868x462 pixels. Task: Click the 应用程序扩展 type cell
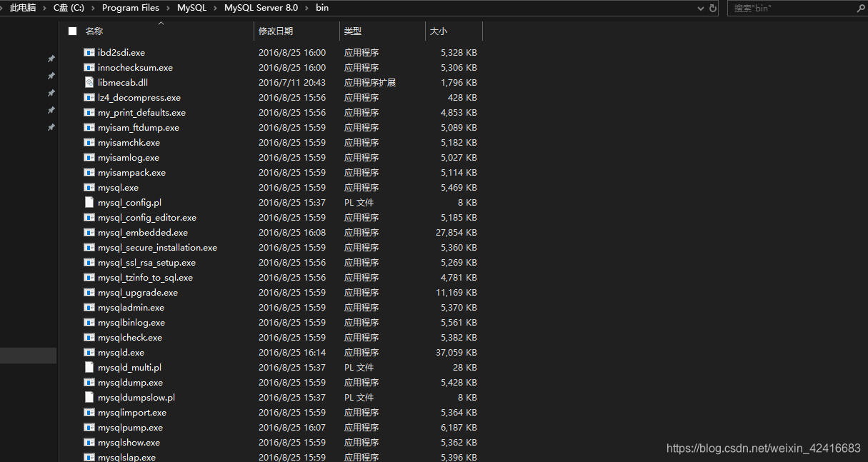point(370,82)
